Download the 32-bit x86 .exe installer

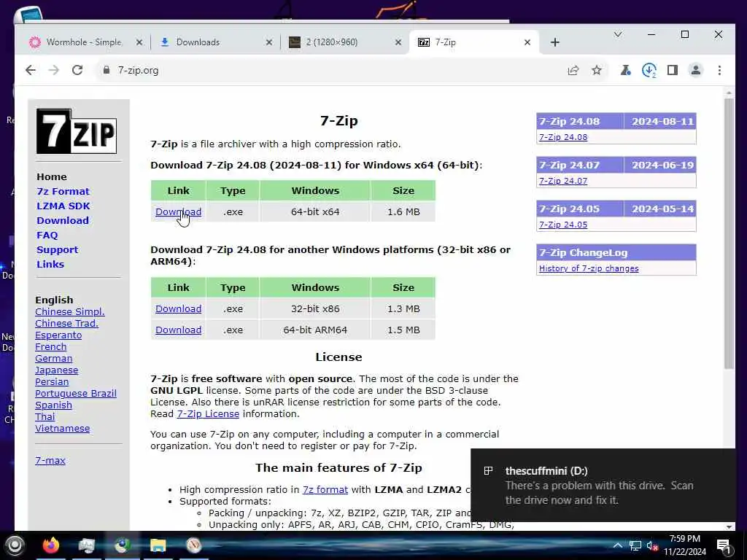point(178,309)
